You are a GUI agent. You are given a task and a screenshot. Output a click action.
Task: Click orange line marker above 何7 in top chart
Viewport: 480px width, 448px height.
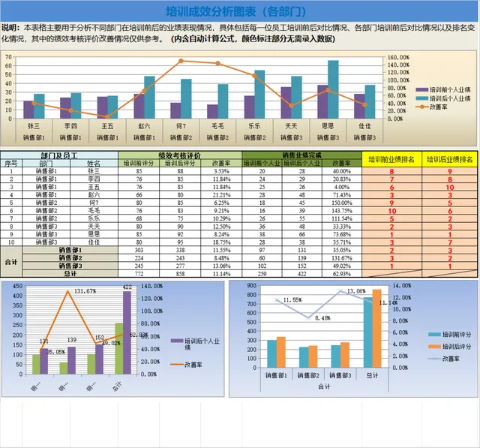pyautogui.click(x=181, y=61)
